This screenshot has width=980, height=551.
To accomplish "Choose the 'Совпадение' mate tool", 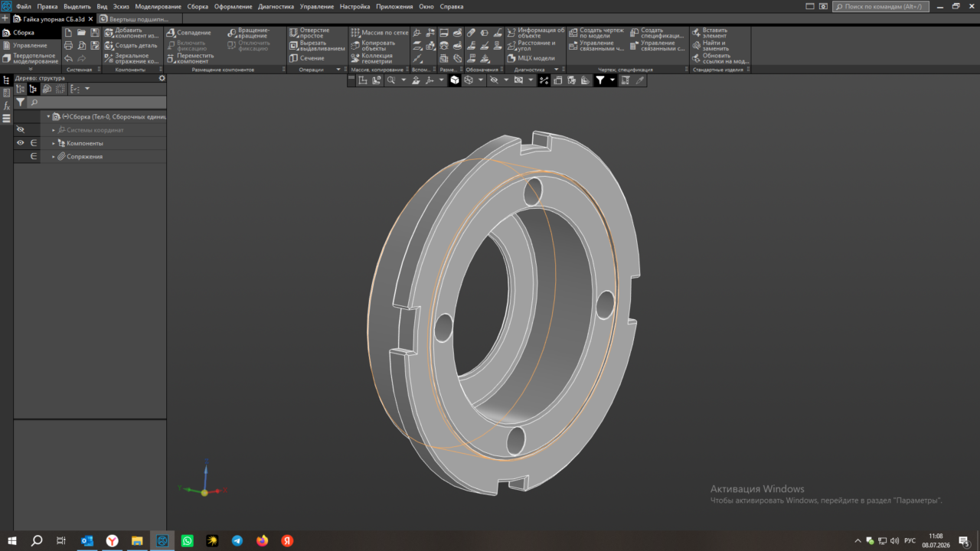I will (188, 33).
